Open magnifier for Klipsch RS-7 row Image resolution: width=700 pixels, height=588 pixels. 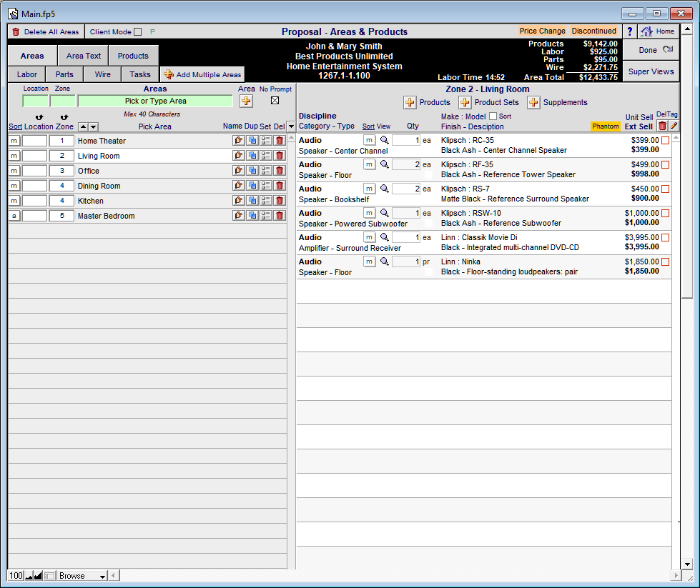coord(384,189)
